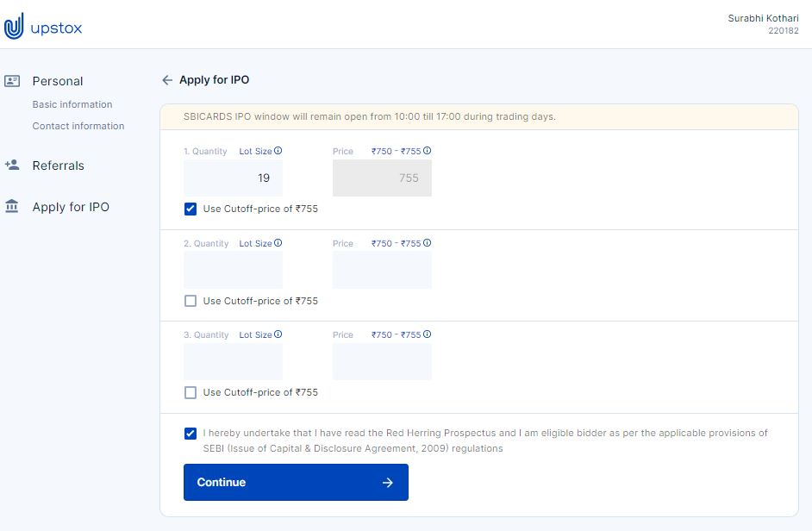Click the Surabhi Kothari account name
Image resolution: width=812 pixels, height=531 pixels.
[764, 18]
